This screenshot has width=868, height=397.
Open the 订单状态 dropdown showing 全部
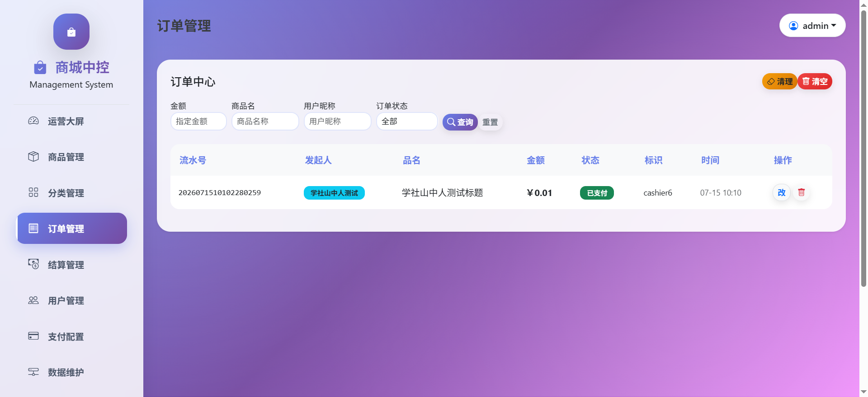click(407, 121)
